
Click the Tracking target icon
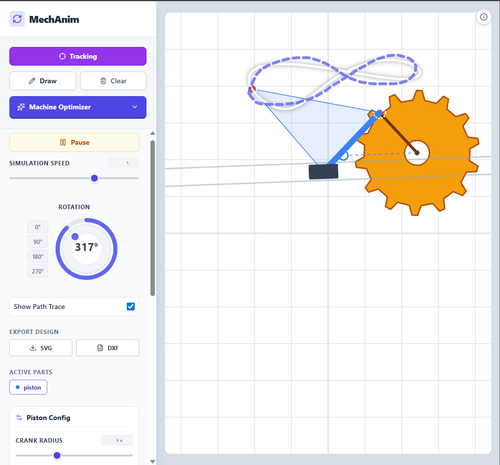pyautogui.click(x=62, y=56)
